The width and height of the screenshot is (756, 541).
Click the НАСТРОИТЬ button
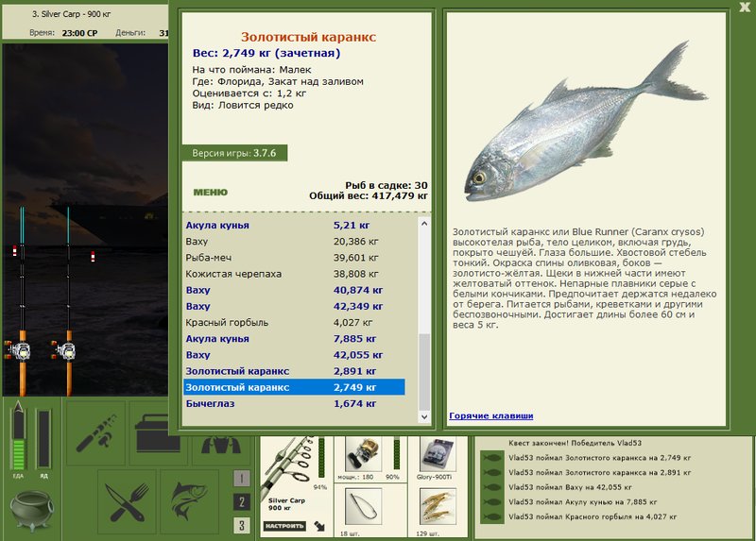pyautogui.click(x=285, y=526)
